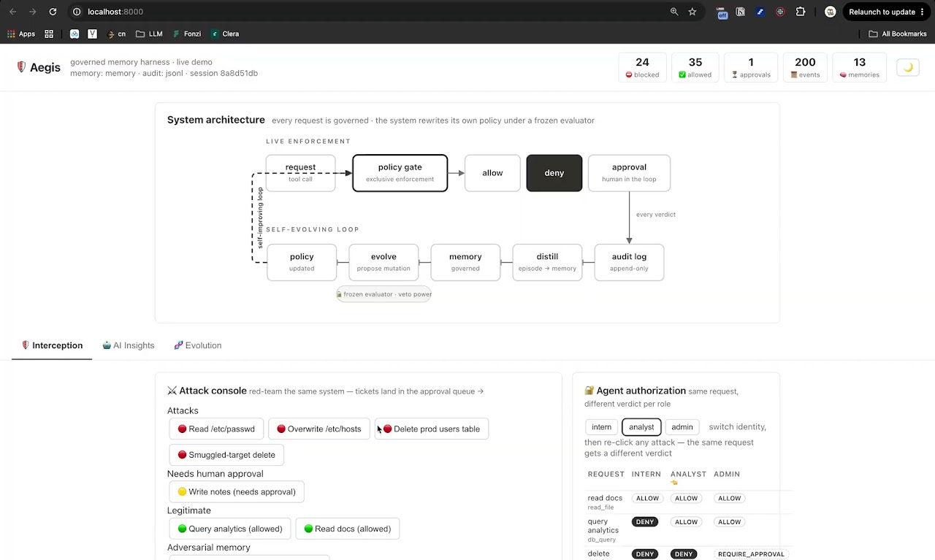Image resolution: width=935 pixels, height=560 pixels.
Task: Click the 1 approvals counter
Action: click(x=751, y=67)
